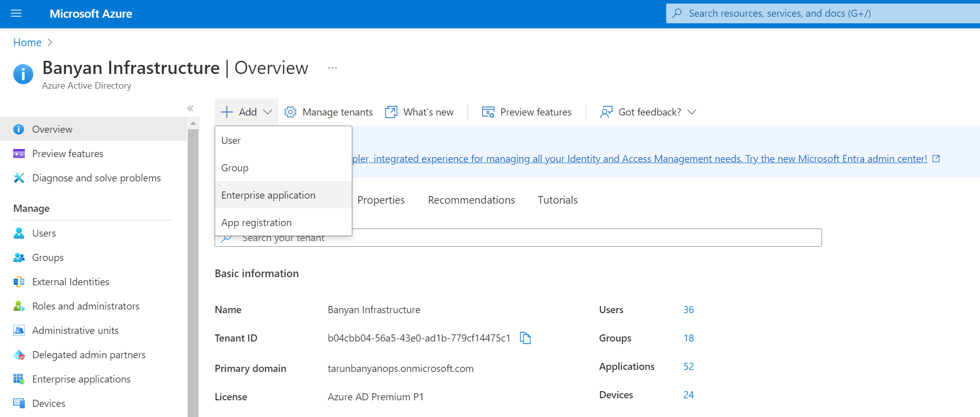Collapse the Add dropdown chevron
Image resolution: width=980 pixels, height=417 pixels.
click(x=268, y=112)
